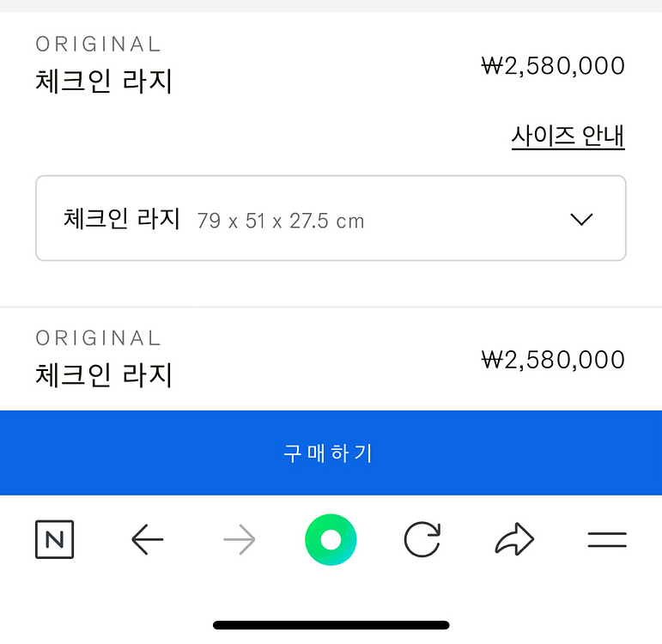
Task: Go forward with the right arrow
Action: pos(239,540)
